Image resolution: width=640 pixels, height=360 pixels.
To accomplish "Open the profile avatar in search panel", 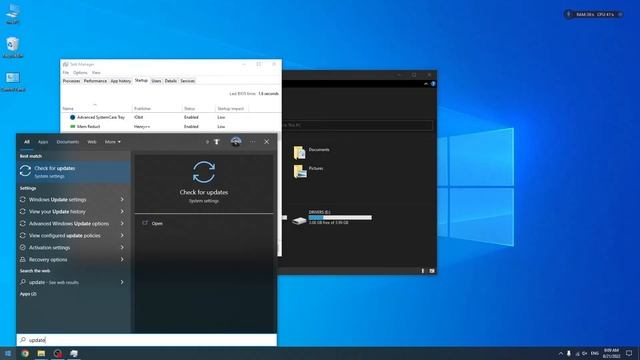I will pos(236,142).
